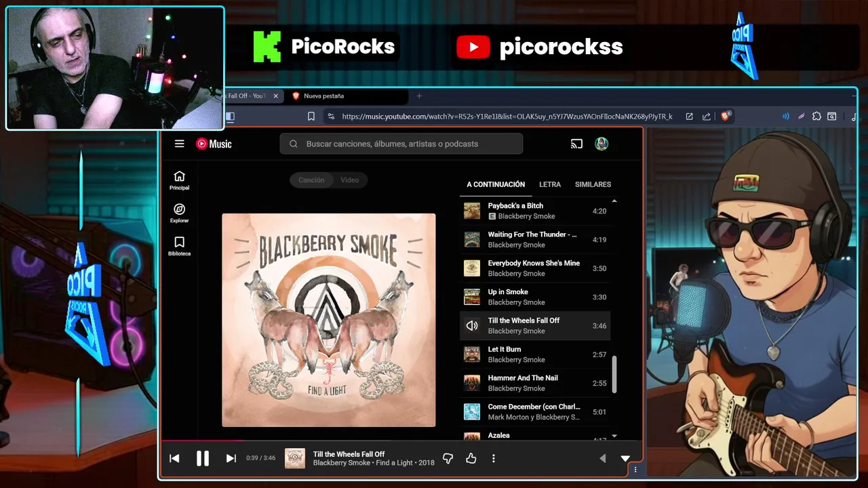Viewport: 868px width, 488px height.
Task: Dislike Till the Wheels Fall Off
Action: [448, 458]
